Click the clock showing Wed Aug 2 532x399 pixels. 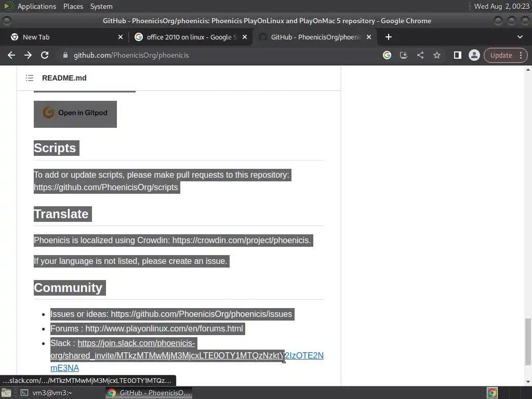pyautogui.click(x=501, y=6)
